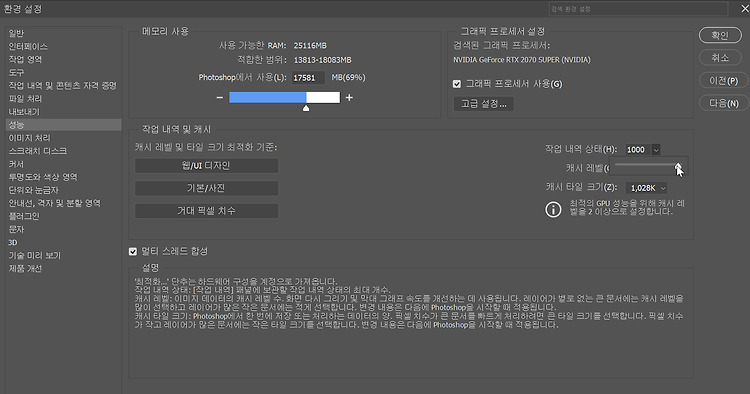The height and width of the screenshot is (394, 750).
Task: Click the preferences search field
Action: [638, 9]
